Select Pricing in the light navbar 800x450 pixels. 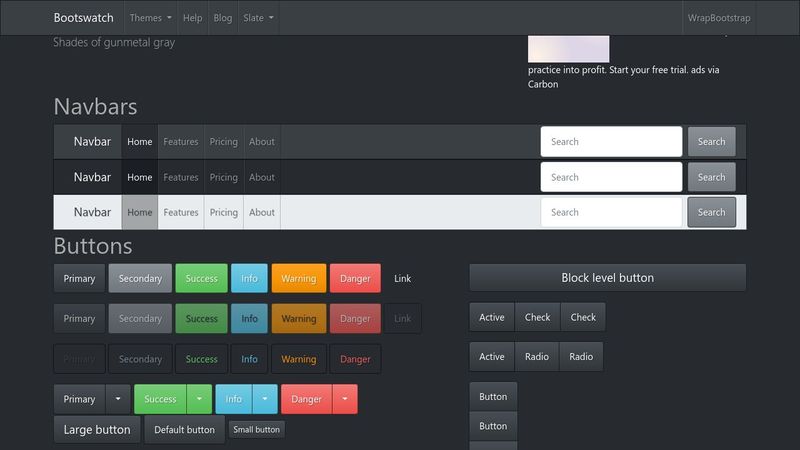pyautogui.click(x=223, y=212)
